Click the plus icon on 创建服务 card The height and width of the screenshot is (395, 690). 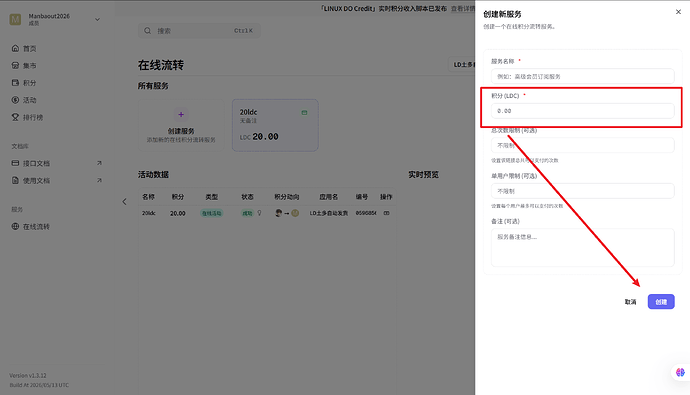tap(181, 114)
